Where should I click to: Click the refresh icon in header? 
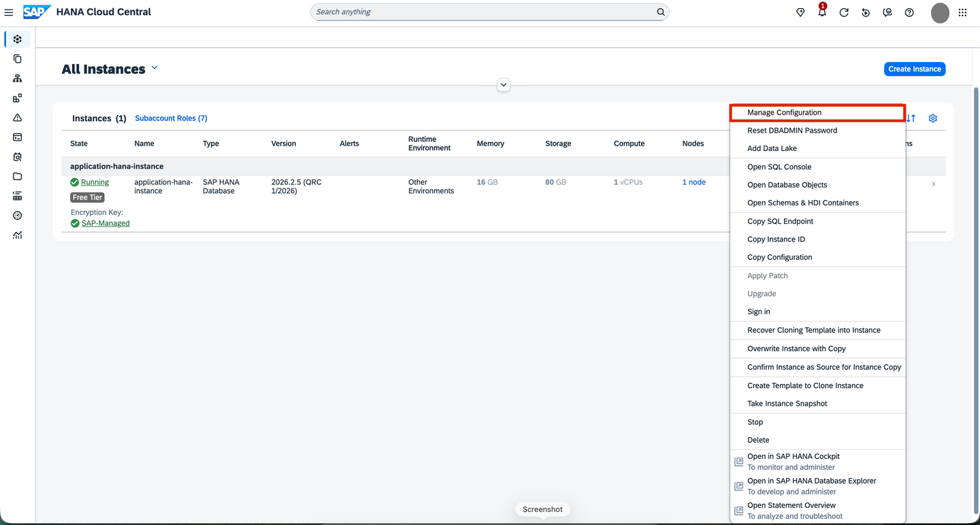[x=844, y=12]
